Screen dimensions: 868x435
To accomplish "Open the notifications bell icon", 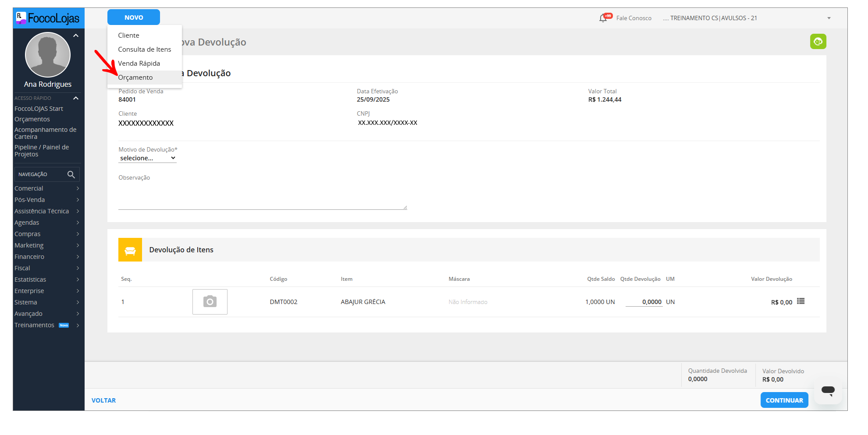I will (604, 18).
